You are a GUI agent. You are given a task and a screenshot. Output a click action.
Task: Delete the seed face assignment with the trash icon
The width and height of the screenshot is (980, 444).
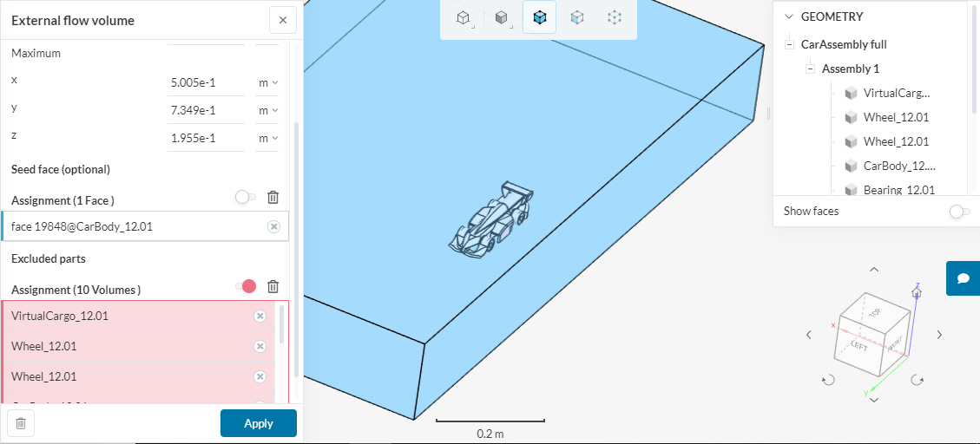click(x=273, y=198)
